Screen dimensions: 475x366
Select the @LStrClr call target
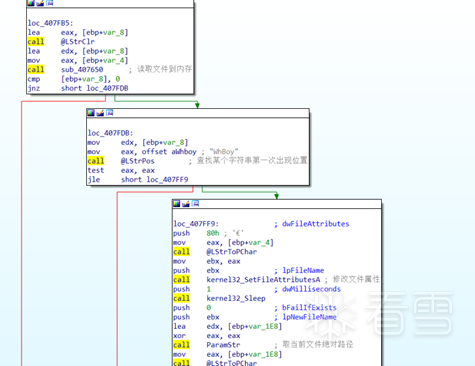point(78,42)
